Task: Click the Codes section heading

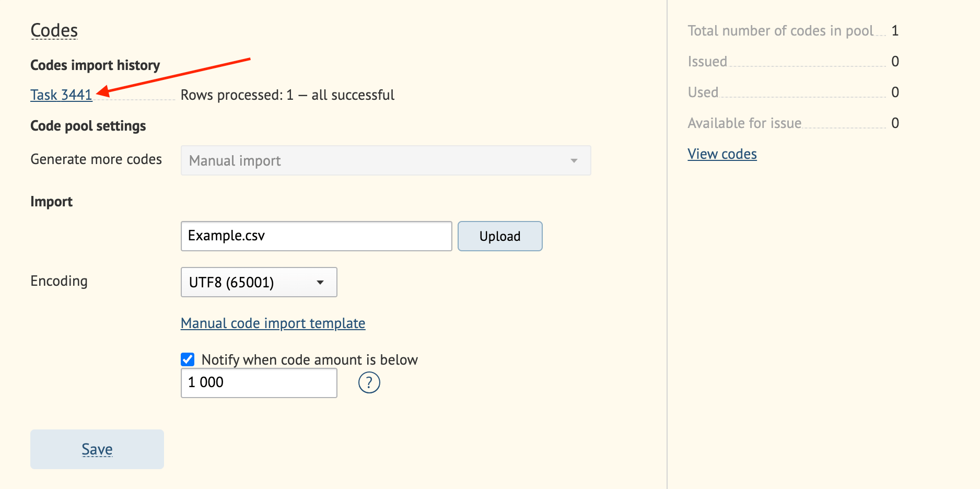Action: (54, 30)
